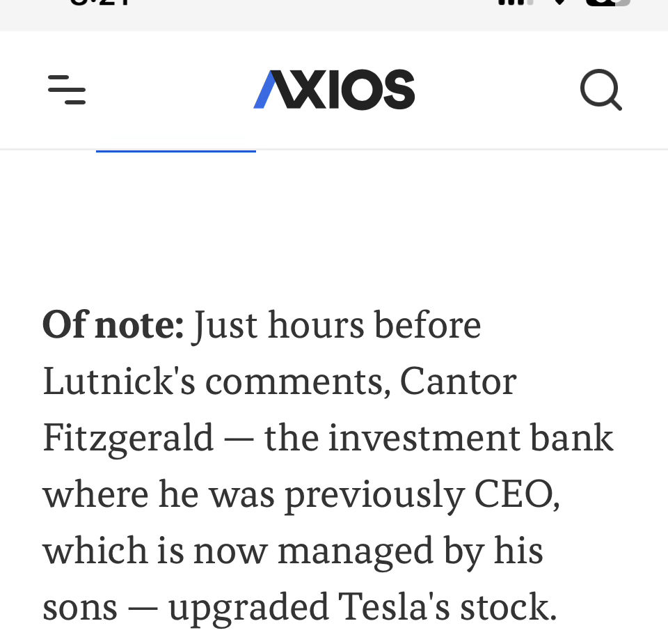Click "managed by his" in the paragraph
The width and height of the screenshot is (668, 644).
[x=410, y=551]
